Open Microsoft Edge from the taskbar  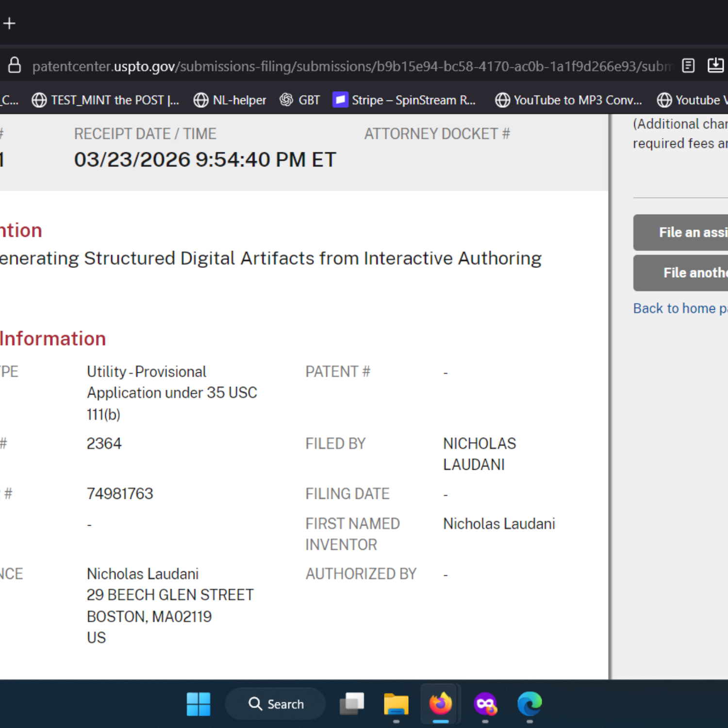529,704
